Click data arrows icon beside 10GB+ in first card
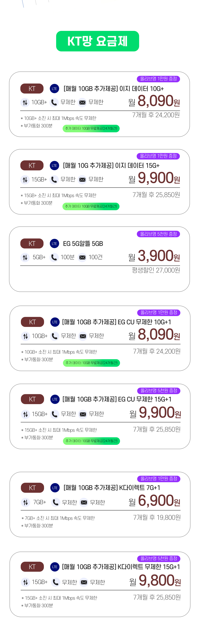 tap(25, 102)
